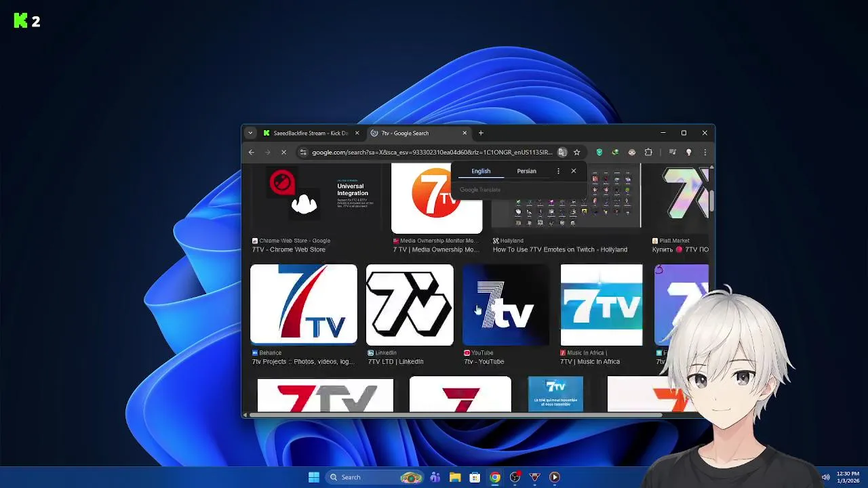Open "7tv - YouTube" result link
868x488 pixels.
[484, 361]
